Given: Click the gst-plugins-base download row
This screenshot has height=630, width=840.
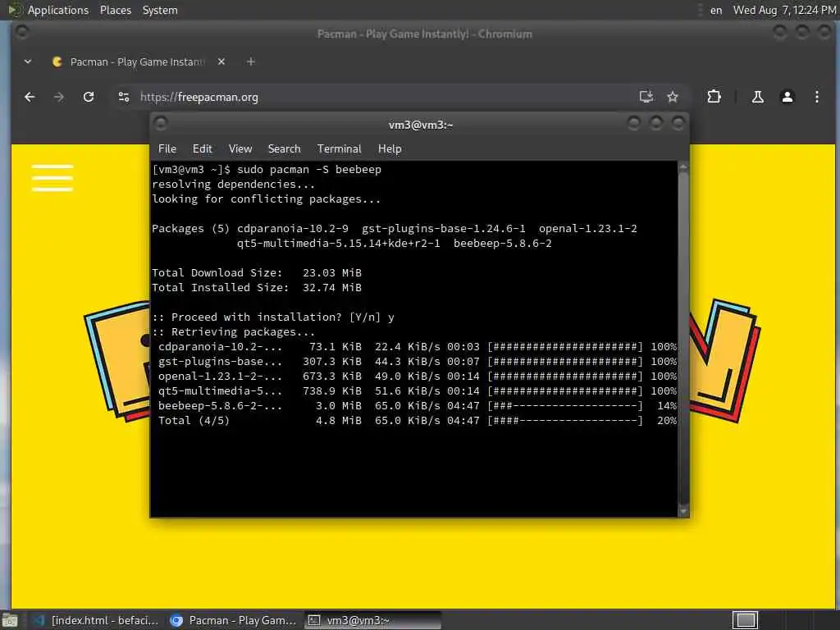Looking at the screenshot, I should (418, 362).
